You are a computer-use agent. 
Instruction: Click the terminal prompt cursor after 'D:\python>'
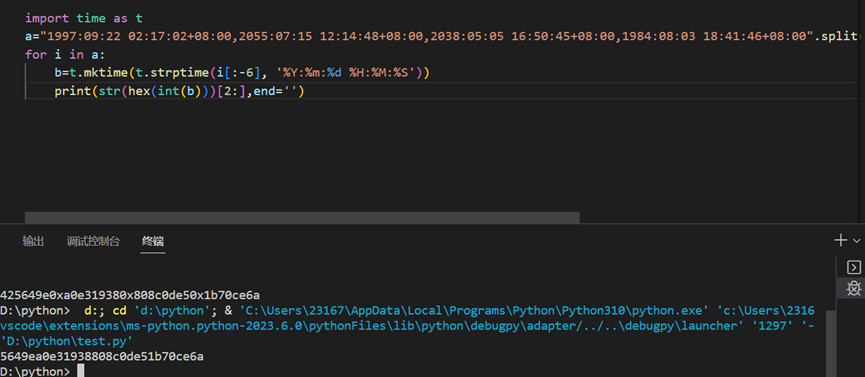pyautogui.click(x=81, y=371)
